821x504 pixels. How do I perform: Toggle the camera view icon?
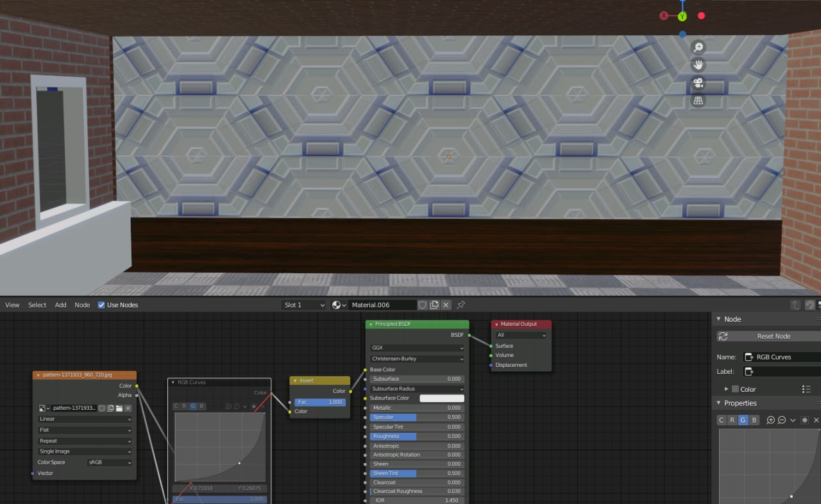click(698, 83)
